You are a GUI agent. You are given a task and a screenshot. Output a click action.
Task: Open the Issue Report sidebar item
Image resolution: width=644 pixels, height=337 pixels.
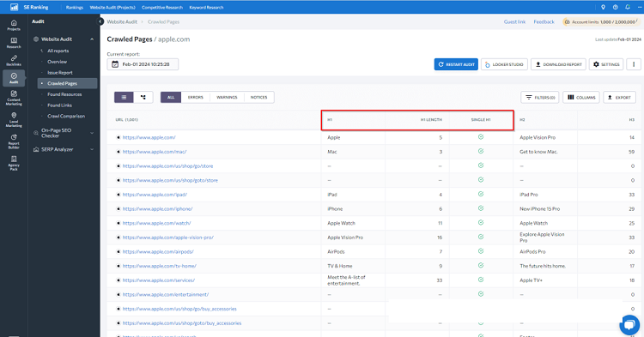60,73
